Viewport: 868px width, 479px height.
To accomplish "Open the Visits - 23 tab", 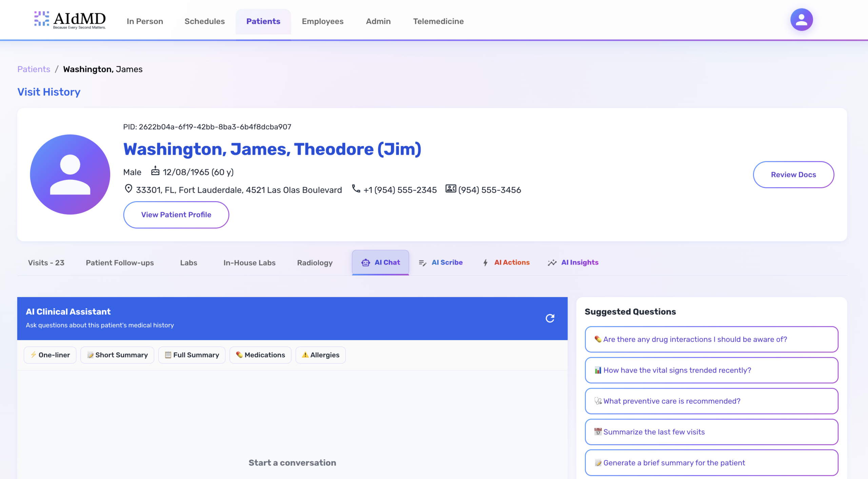I will coord(46,263).
